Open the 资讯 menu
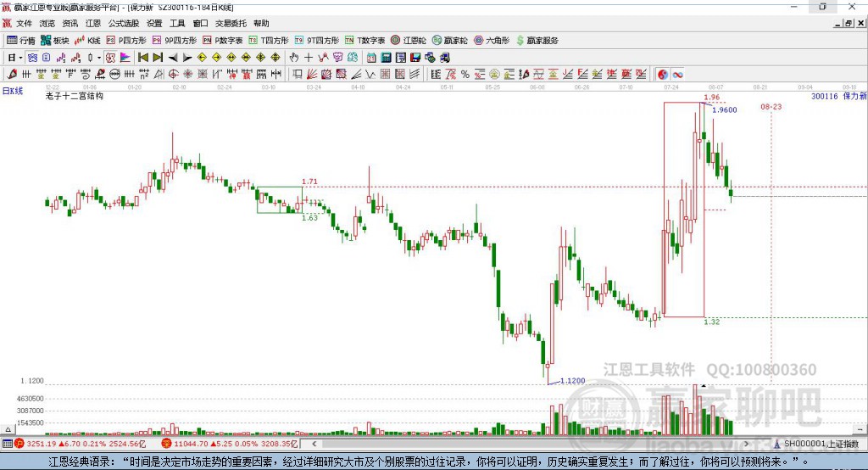The width and height of the screenshot is (868, 470). (x=70, y=23)
